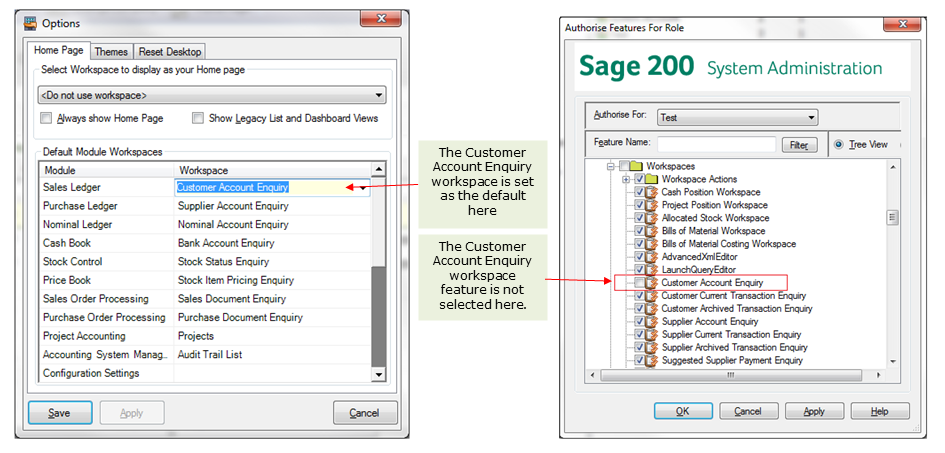Click the Options window app icon
This screenshot has height=453, width=945.
[30, 23]
